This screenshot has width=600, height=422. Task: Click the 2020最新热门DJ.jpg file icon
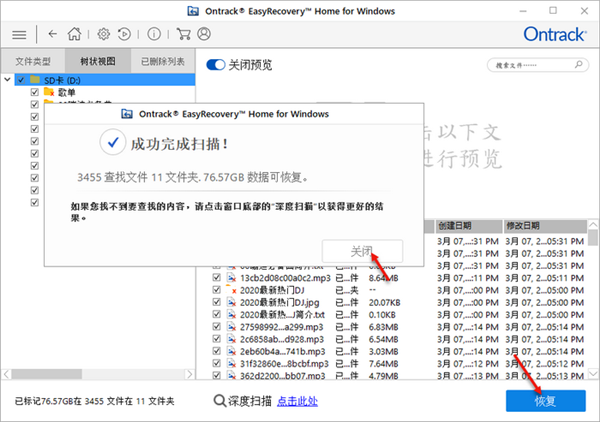tap(231, 302)
